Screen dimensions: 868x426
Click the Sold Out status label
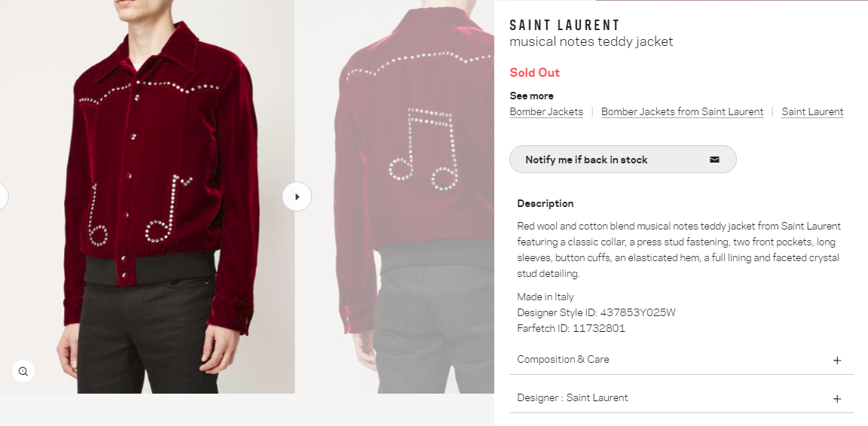535,72
